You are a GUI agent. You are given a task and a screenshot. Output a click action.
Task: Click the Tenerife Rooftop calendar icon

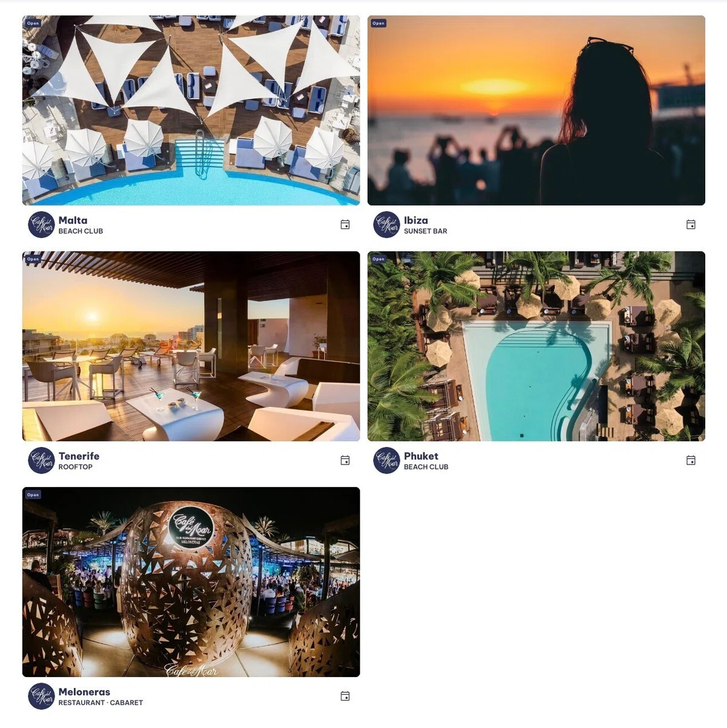(345, 460)
